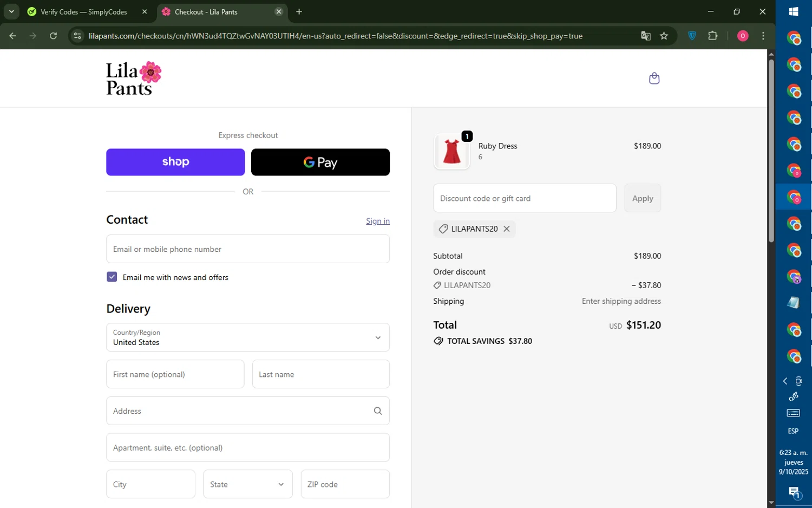Open the Chrome profile avatar

click(743, 36)
